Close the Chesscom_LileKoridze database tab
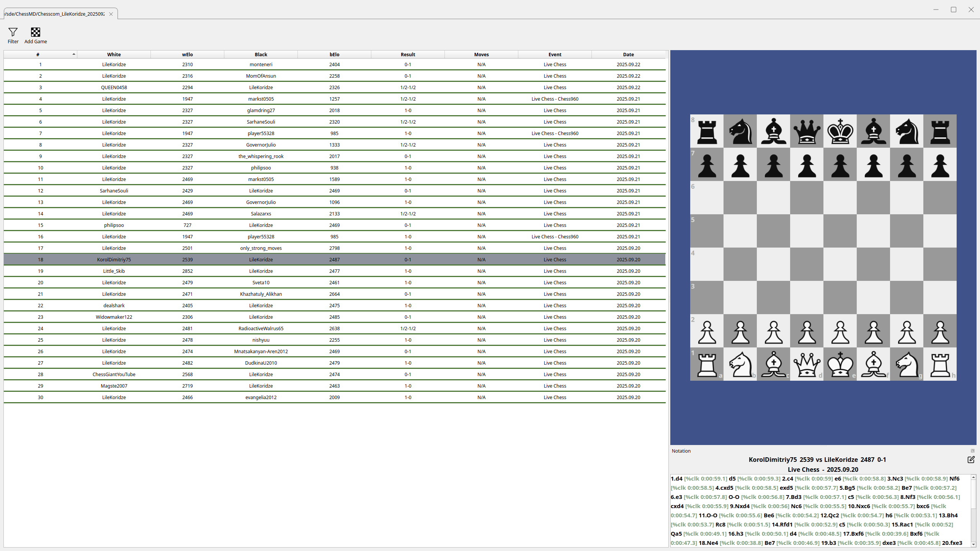 tap(111, 14)
